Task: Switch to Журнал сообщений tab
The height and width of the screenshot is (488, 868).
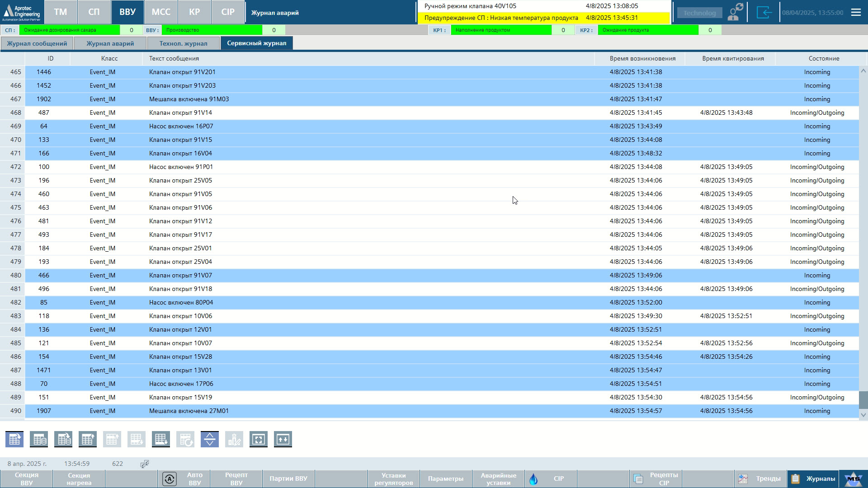Action: tap(37, 43)
